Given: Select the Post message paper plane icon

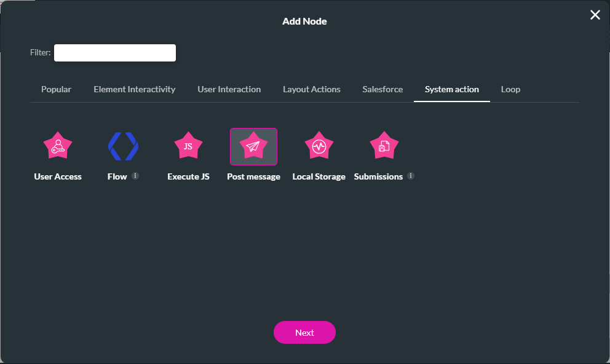Looking at the screenshot, I should tap(253, 146).
